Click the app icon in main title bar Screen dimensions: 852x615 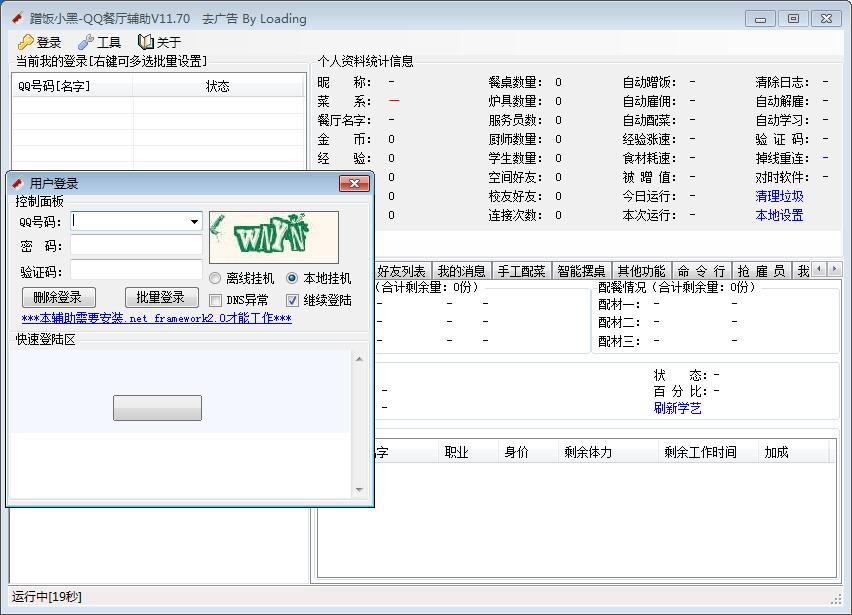point(17,18)
